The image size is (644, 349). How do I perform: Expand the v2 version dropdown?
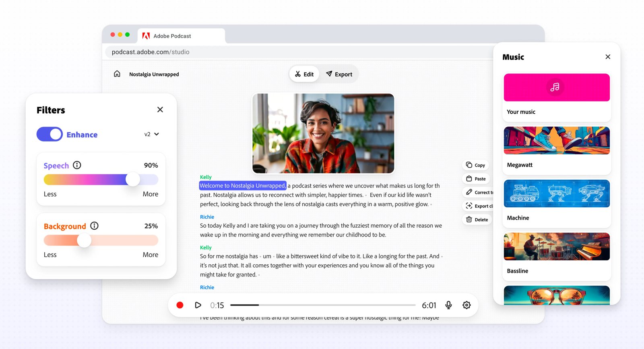[x=152, y=134]
